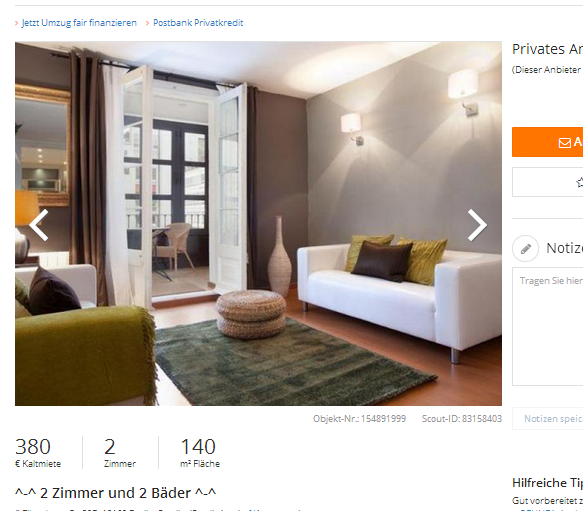
Task: Click the 140 m² Fläche figure
Action: (x=200, y=452)
